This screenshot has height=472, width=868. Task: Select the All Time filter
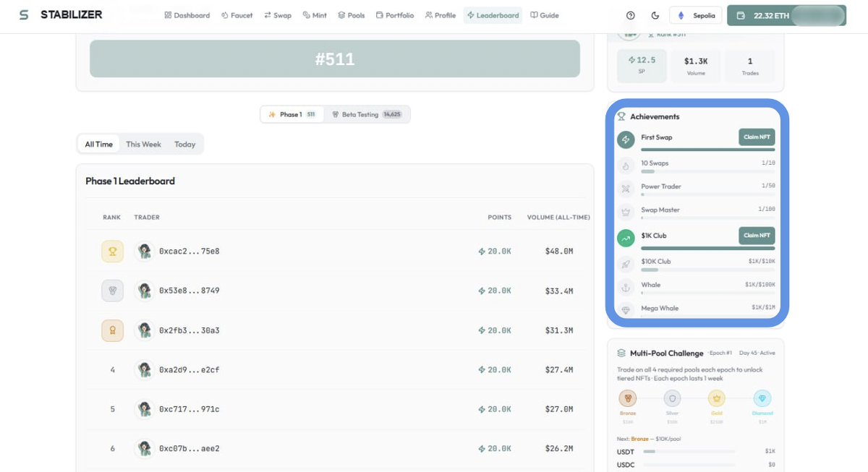point(98,144)
